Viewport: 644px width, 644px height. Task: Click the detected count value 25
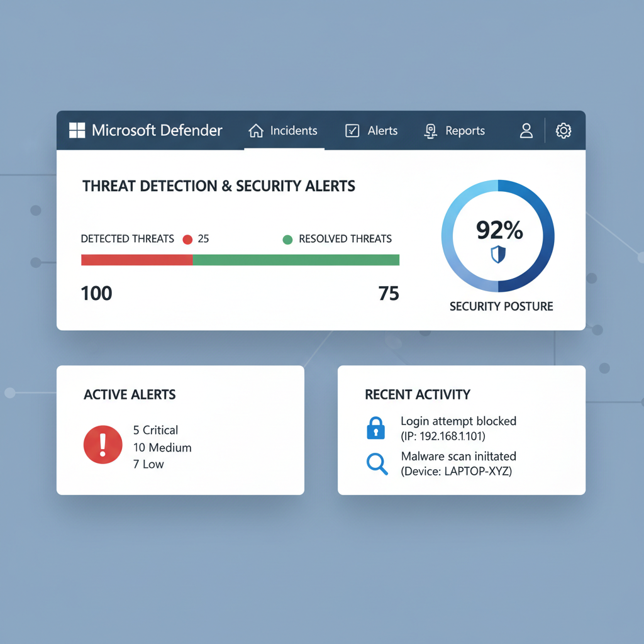click(203, 238)
